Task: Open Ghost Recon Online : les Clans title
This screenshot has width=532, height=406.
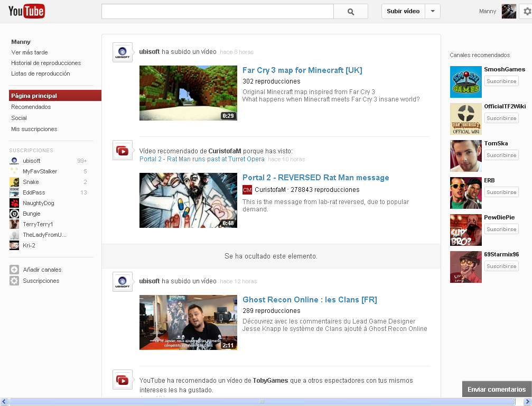Action: coord(310,300)
